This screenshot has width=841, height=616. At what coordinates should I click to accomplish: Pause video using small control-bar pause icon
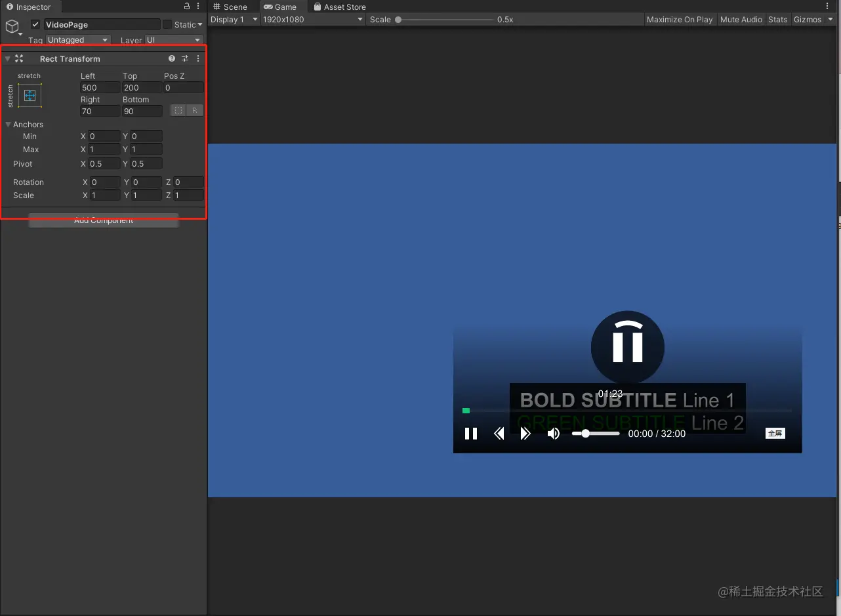(471, 434)
